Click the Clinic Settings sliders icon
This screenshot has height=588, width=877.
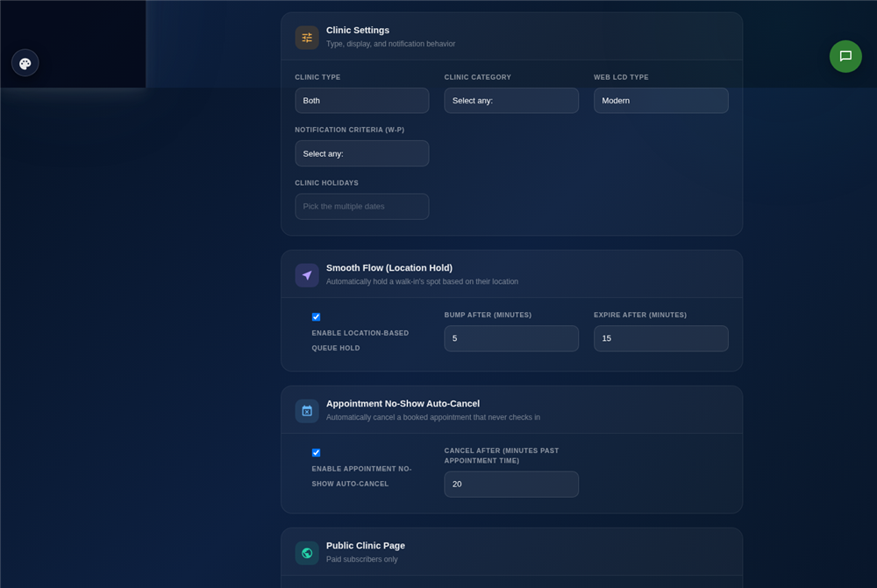307,38
